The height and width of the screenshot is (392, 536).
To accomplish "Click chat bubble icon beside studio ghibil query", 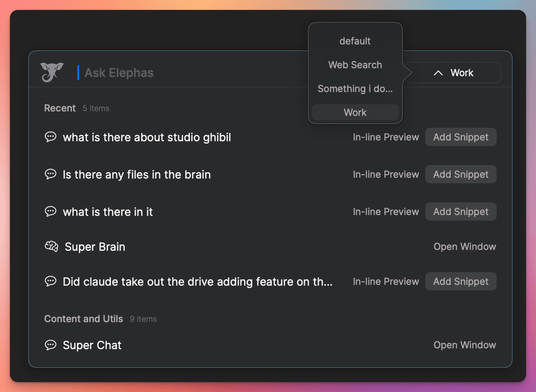I will [51, 137].
